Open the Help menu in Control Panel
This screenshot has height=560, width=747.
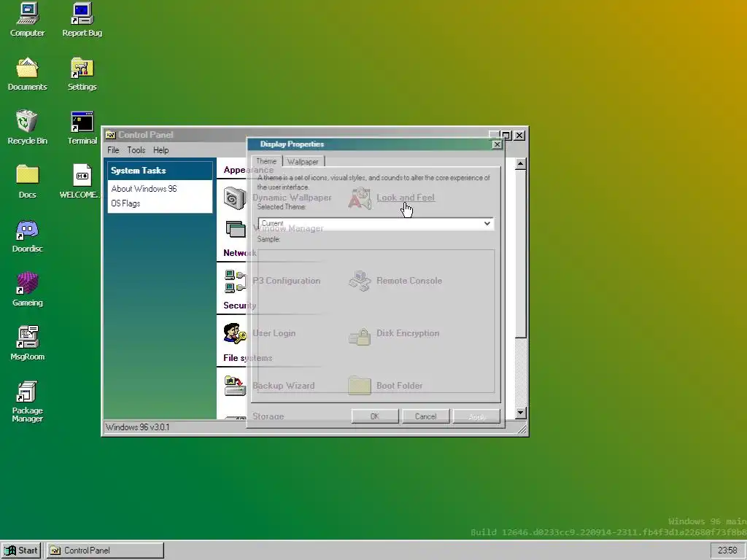[161, 150]
